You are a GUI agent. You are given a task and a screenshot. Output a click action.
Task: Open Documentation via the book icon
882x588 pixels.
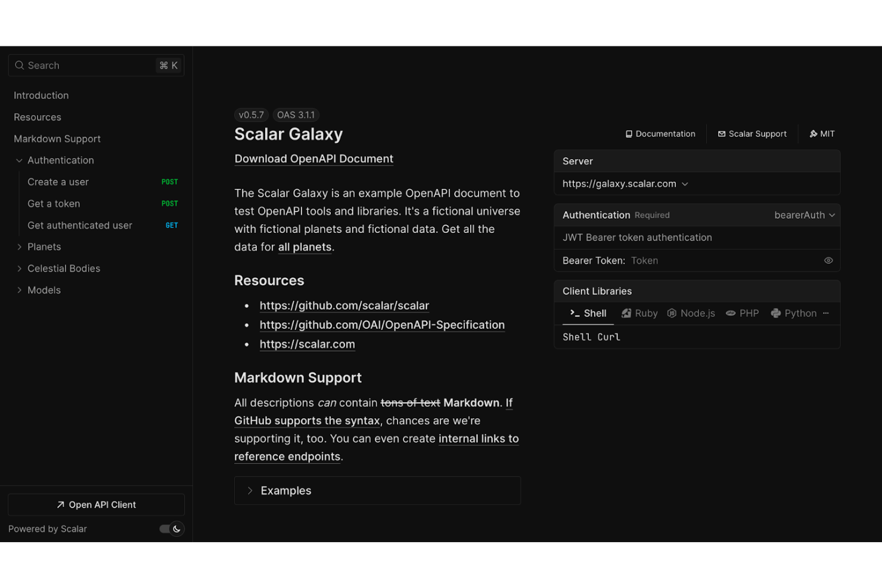(x=629, y=133)
